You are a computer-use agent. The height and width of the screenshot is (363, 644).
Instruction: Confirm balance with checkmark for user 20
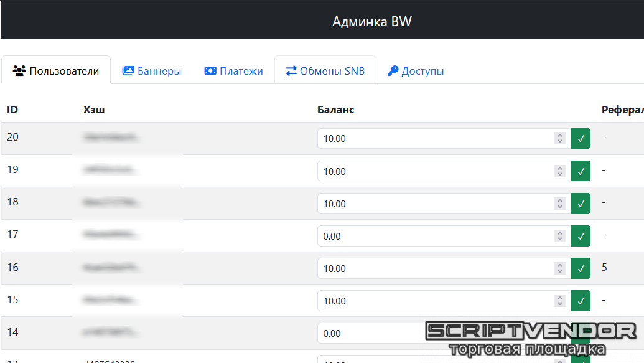pyautogui.click(x=581, y=138)
